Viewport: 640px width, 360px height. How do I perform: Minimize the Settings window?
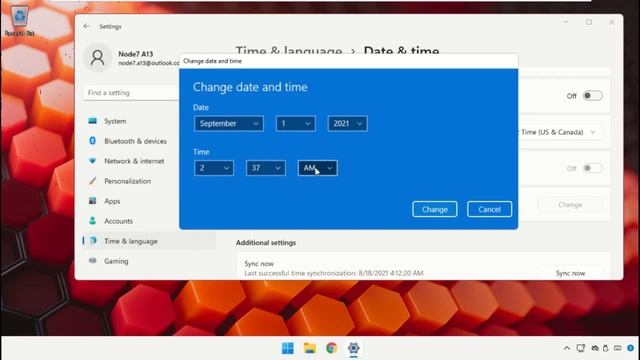click(566, 22)
